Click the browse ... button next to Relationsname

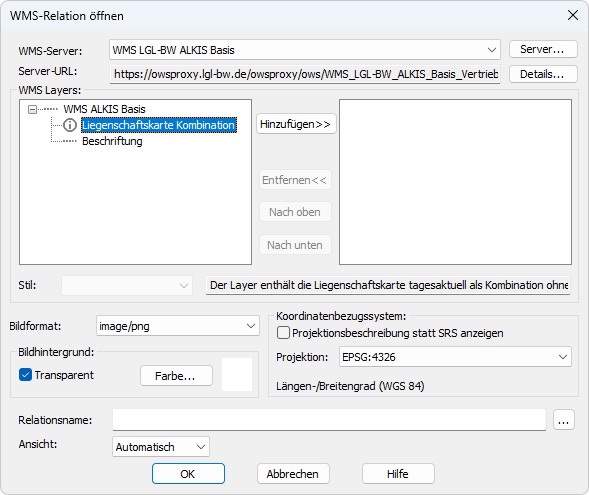tap(563, 420)
